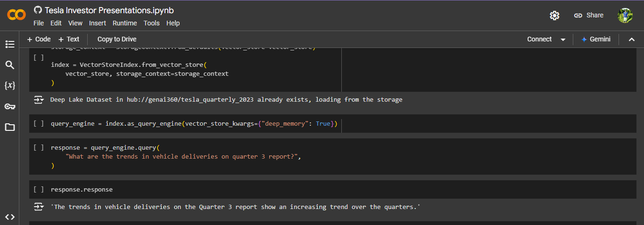Open the Insert menu
Image resolution: width=644 pixels, height=225 pixels.
(98, 23)
